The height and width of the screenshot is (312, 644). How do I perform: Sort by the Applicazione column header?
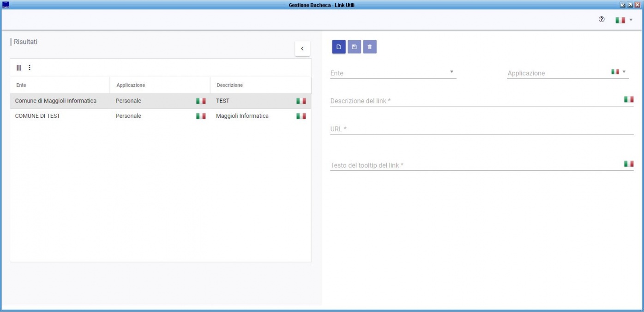[x=160, y=85]
